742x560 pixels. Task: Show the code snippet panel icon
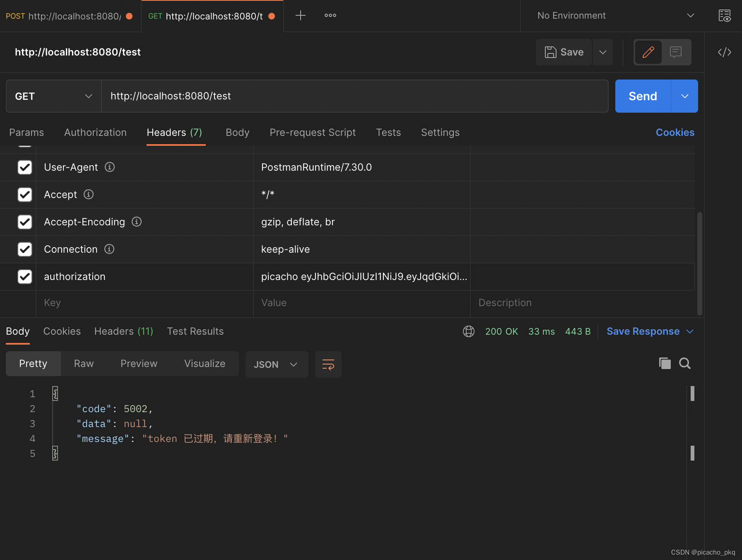724,52
